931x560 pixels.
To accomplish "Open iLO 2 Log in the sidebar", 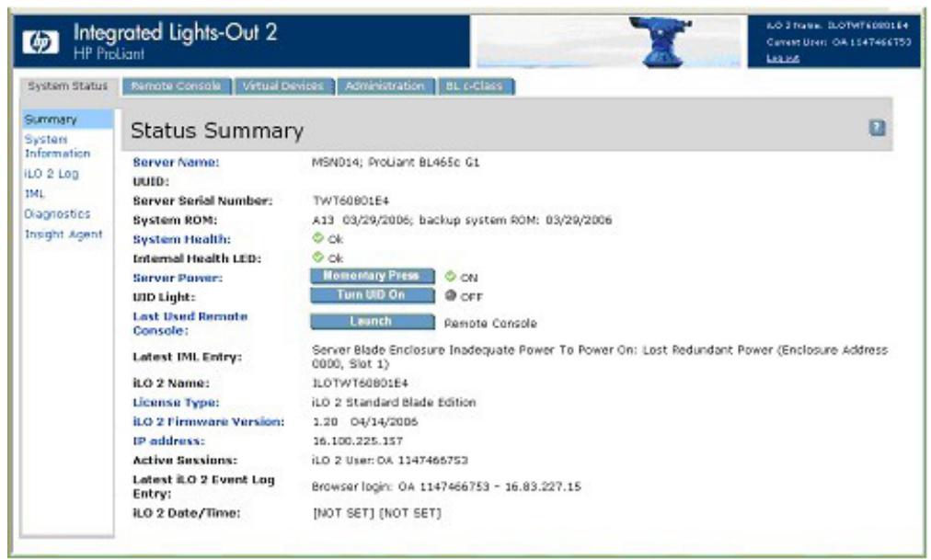I will tap(52, 174).
